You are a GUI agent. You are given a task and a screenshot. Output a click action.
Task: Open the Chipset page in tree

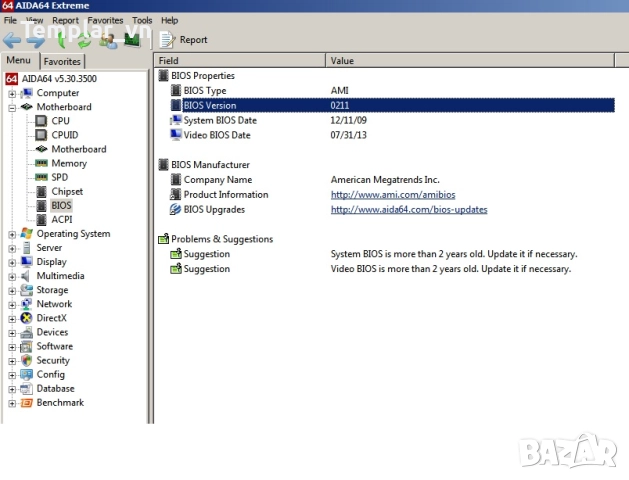(x=67, y=191)
